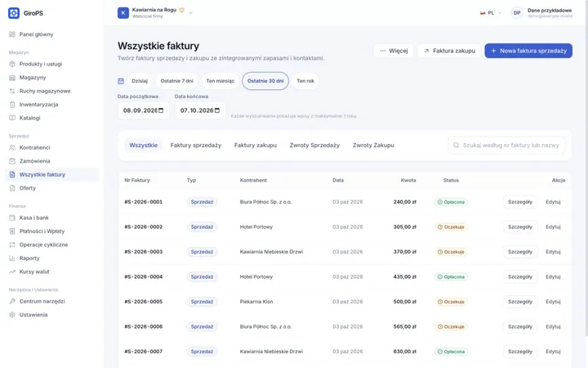
Task: Click the Opłacona status of #S-2026-0001
Action: (x=451, y=202)
